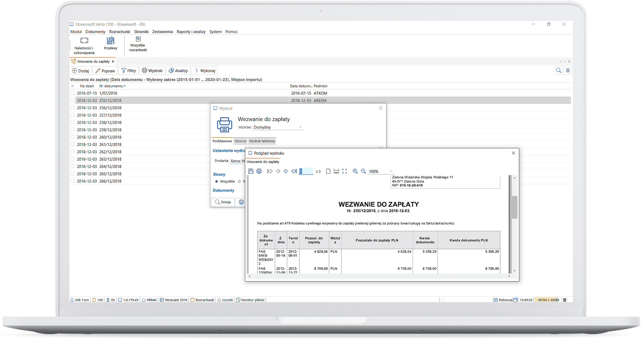The height and width of the screenshot is (350, 644).
Task: Click the Wykonaj button
Action: (205, 71)
